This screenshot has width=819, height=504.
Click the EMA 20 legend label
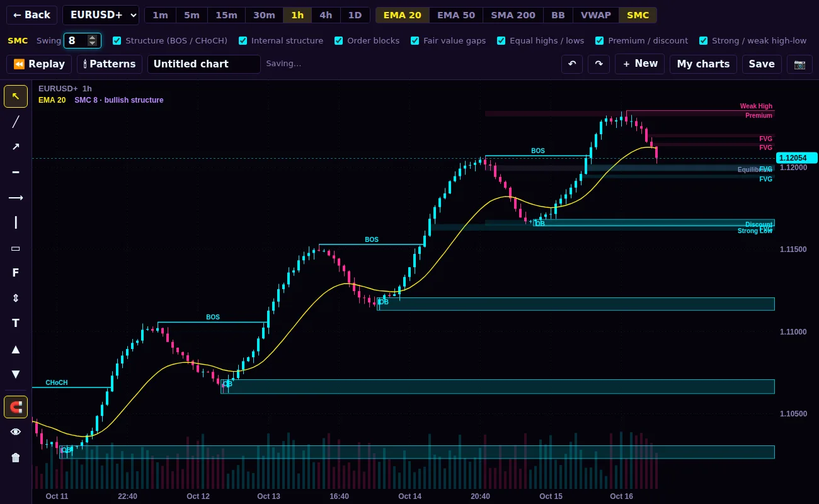(x=52, y=100)
